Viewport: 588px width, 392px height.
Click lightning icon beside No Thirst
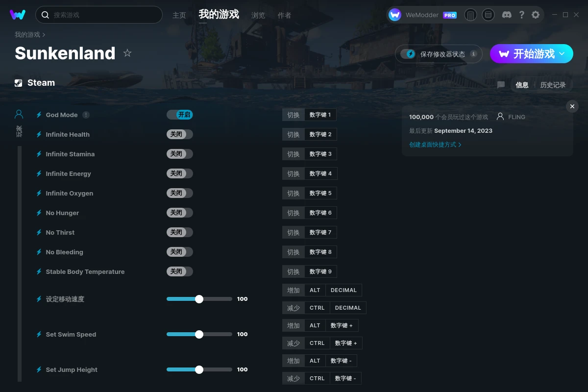(x=39, y=232)
